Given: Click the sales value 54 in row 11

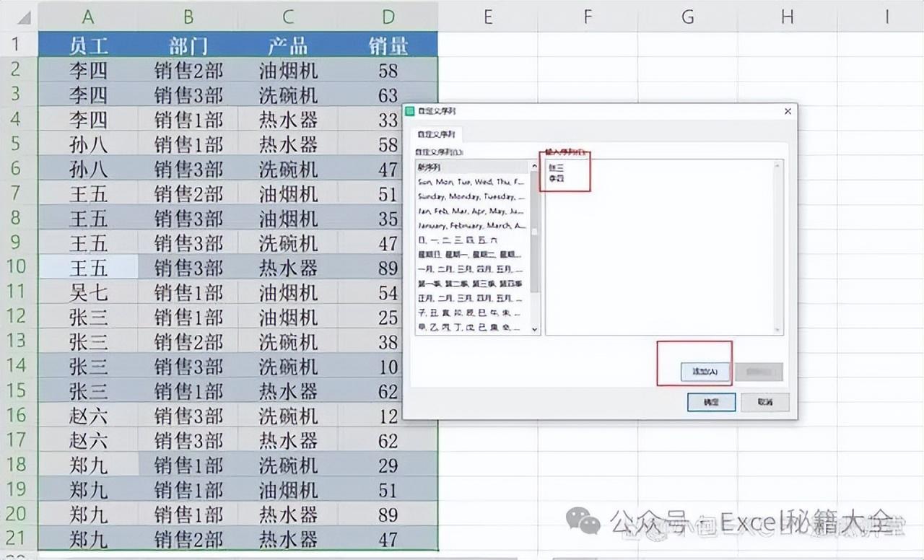Looking at the screenshot, I should [x=388, y=292].
